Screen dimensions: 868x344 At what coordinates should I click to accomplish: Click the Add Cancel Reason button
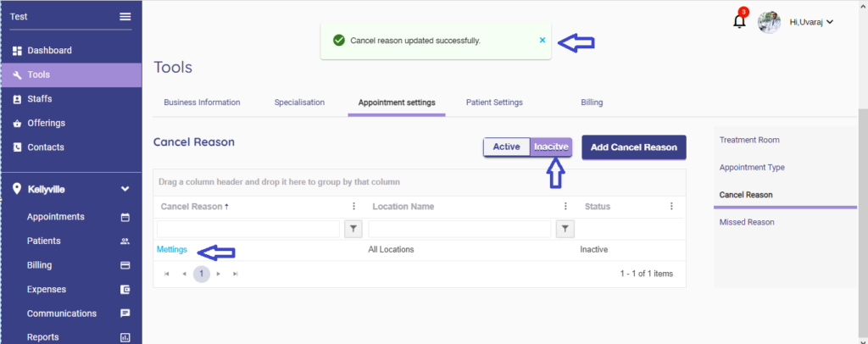click(633, 147)
